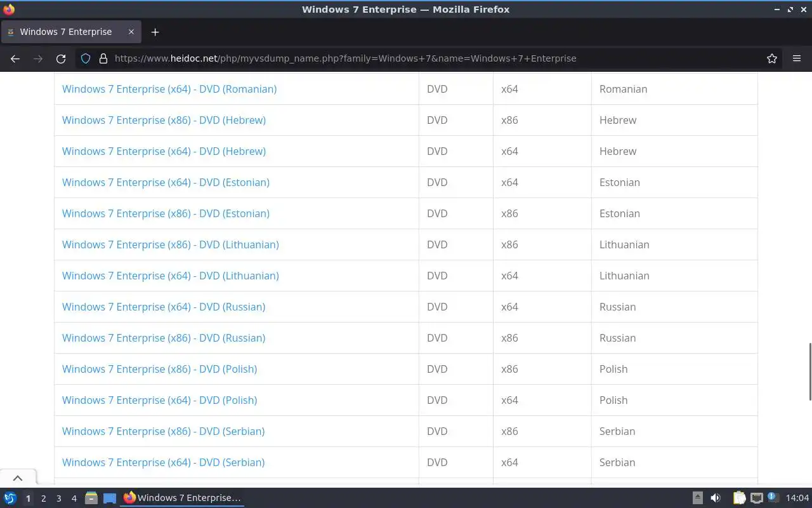Open Windows 7 Enterprise (x86) Estonian link

click(x=166, y=213)
